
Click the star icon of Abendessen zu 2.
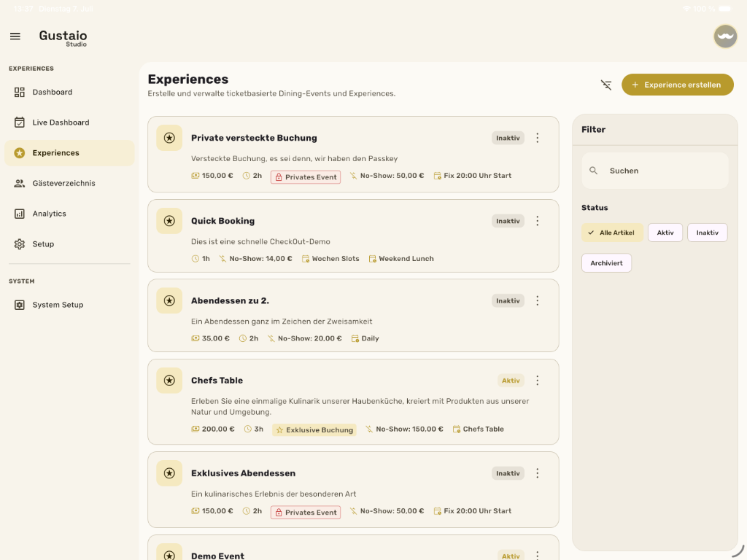tap(169, 300)
